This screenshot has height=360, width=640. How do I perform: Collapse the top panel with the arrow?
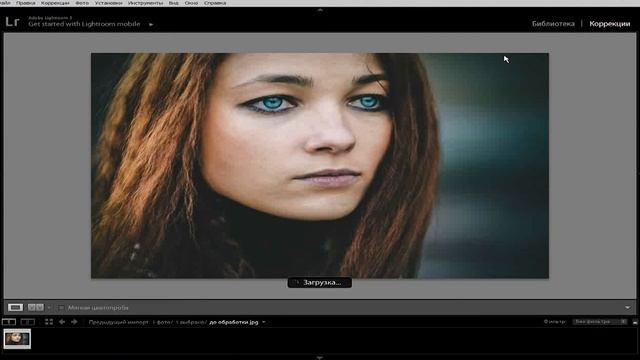tap(320, 9)
